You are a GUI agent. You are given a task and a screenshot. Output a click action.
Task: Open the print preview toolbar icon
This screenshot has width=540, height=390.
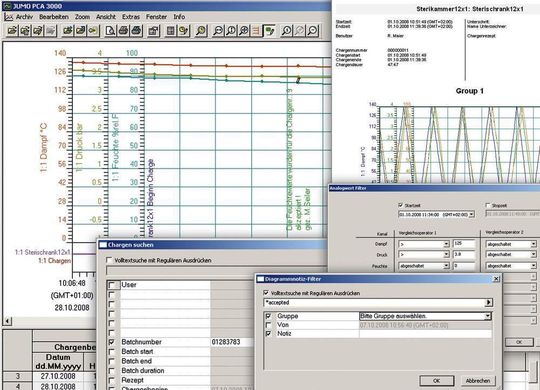tap(110, 31)
